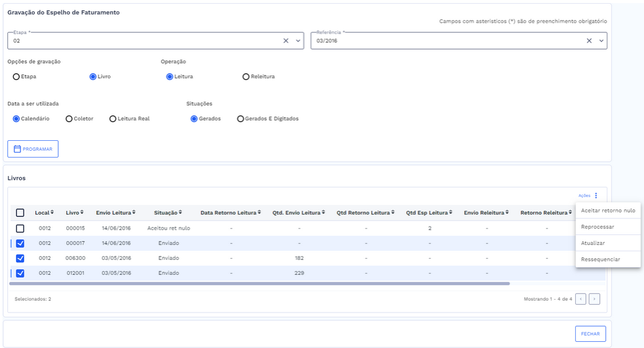Viewport: 644px width, 348px height.
Task: Clear the Referência field with X icon
Action: pos(589,41)
